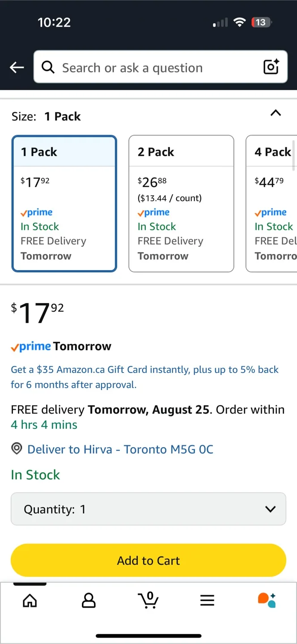Open the camera search icon
Viewport: 297px width, 644px height.
point(271,67)
